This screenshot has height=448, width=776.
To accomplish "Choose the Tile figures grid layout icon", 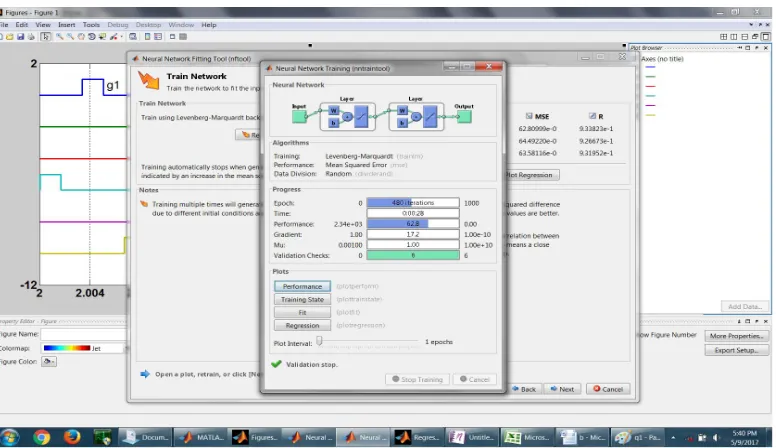I will pos(724,37).
